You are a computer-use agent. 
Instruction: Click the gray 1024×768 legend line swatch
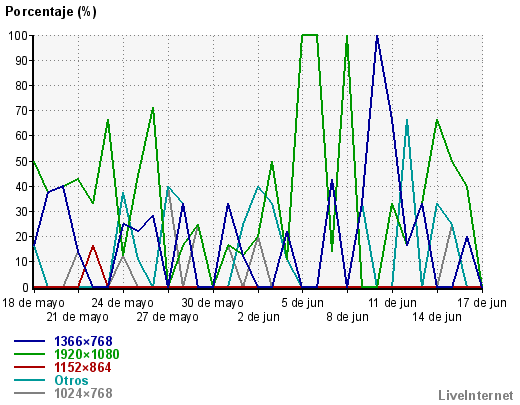click(x=29, y=393)
